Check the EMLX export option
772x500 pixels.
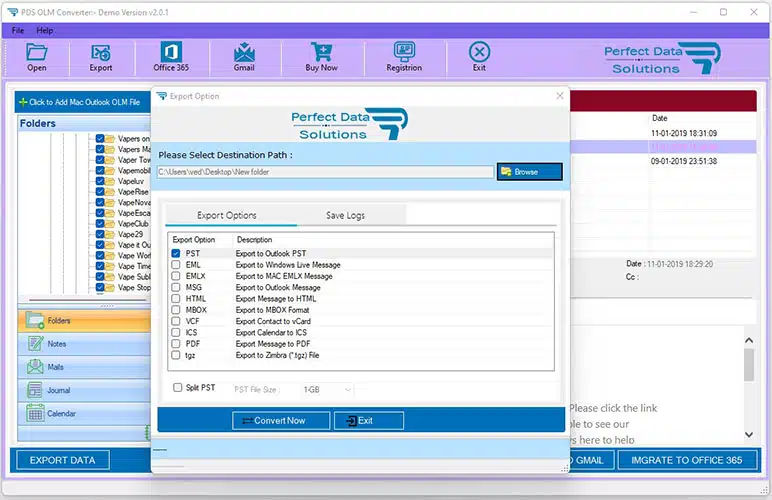click(x=176, y=276)
